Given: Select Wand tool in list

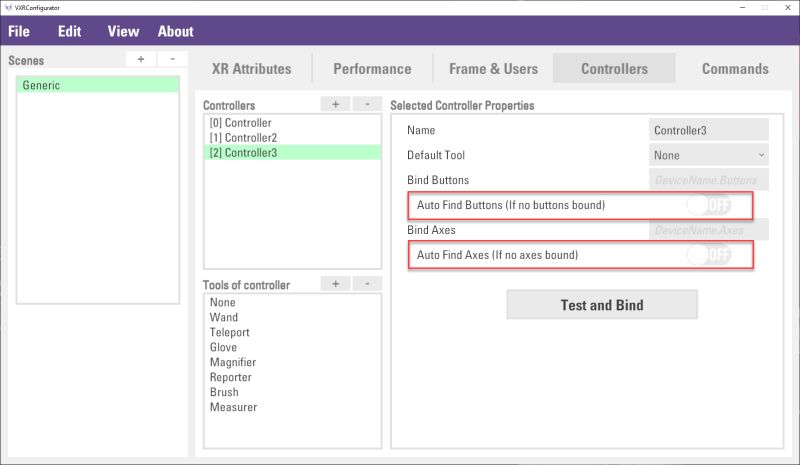Looking at the screenshot, I should tap(292, 317).
